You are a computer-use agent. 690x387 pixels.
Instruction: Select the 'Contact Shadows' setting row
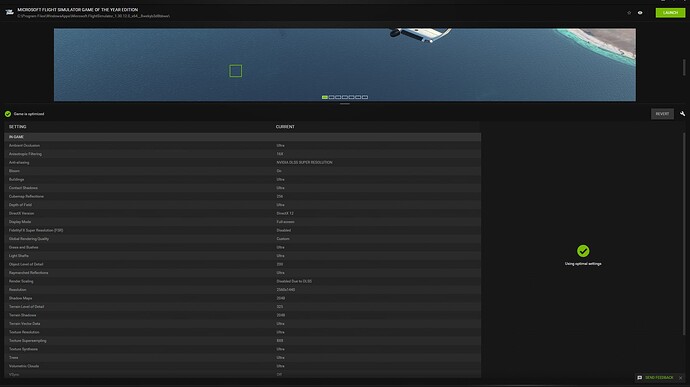(x=242, y=188)
